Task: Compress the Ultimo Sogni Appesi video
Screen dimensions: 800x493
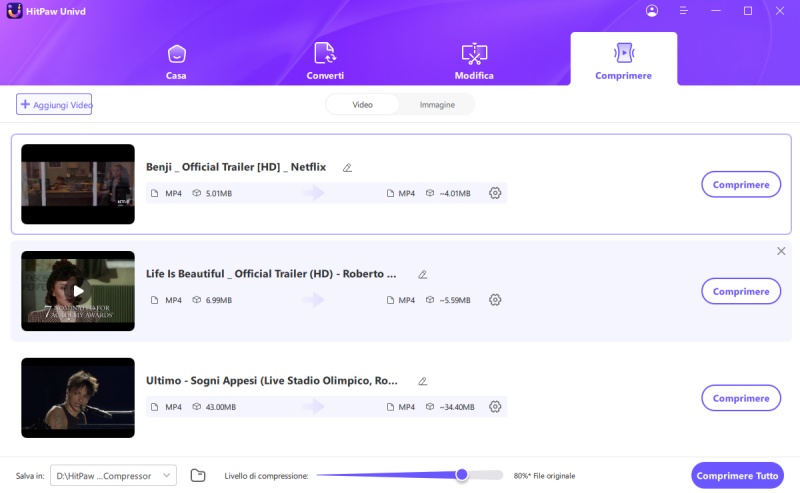Action: (x=741, y=398)
